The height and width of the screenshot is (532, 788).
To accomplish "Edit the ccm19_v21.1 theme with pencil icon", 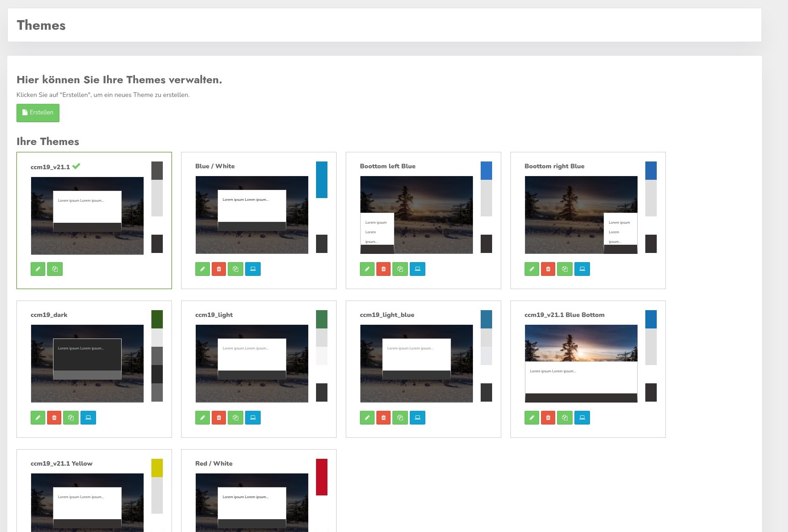I will [x=38, y=269].
